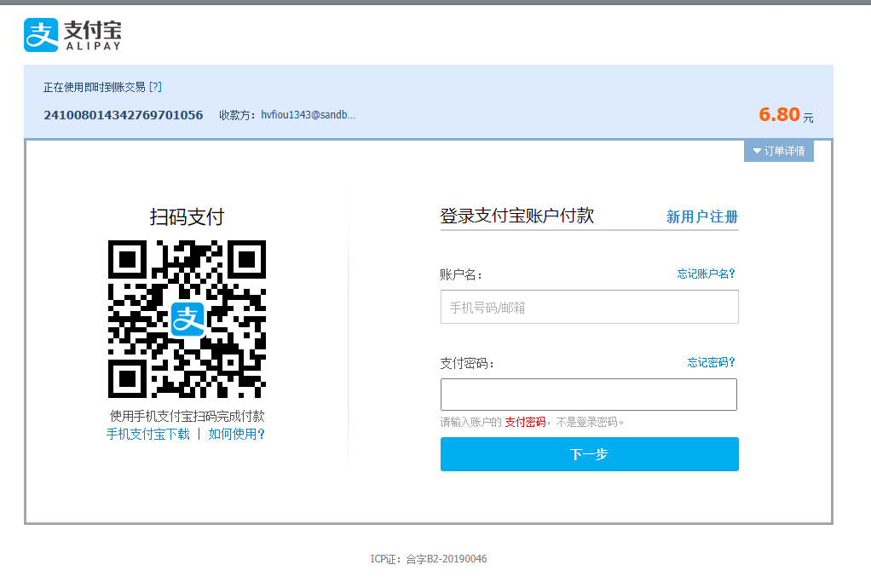Click the Alipay logo in the header
871x588 pixels.
click(72, 35)
